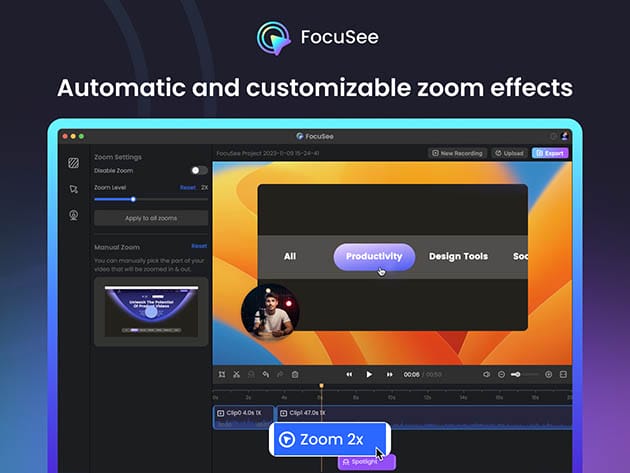Open the background settings sidebar icon
This screenshot has height=473, width=630.
73,163
